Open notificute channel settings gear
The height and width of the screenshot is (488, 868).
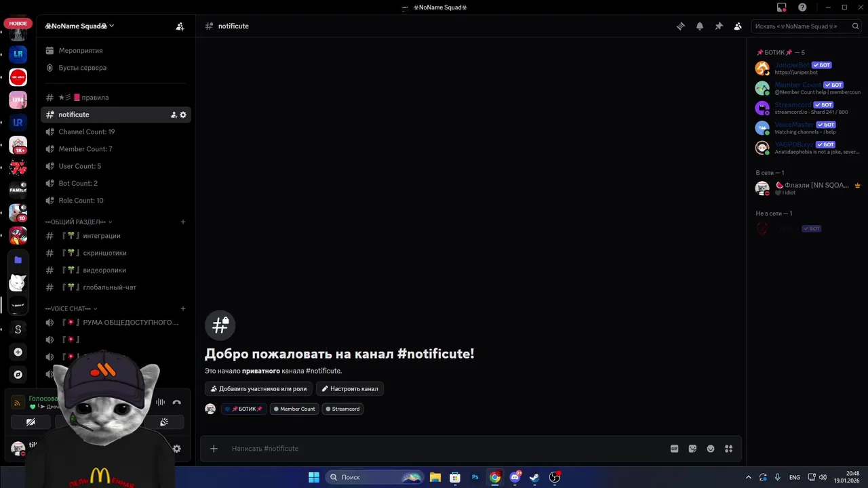(183, 115)
